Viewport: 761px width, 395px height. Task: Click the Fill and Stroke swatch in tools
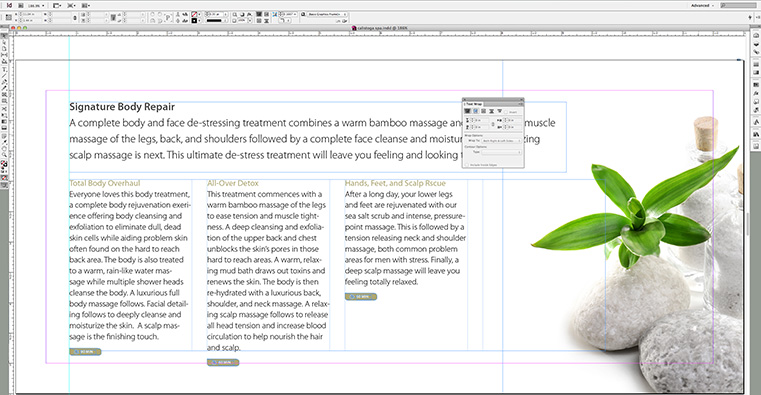point(4,165)
